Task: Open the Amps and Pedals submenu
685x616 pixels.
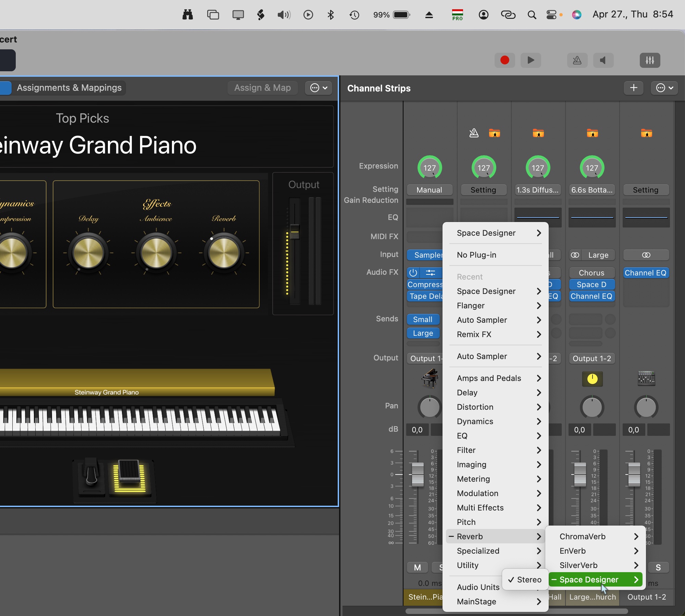Action: click(495, 378)
